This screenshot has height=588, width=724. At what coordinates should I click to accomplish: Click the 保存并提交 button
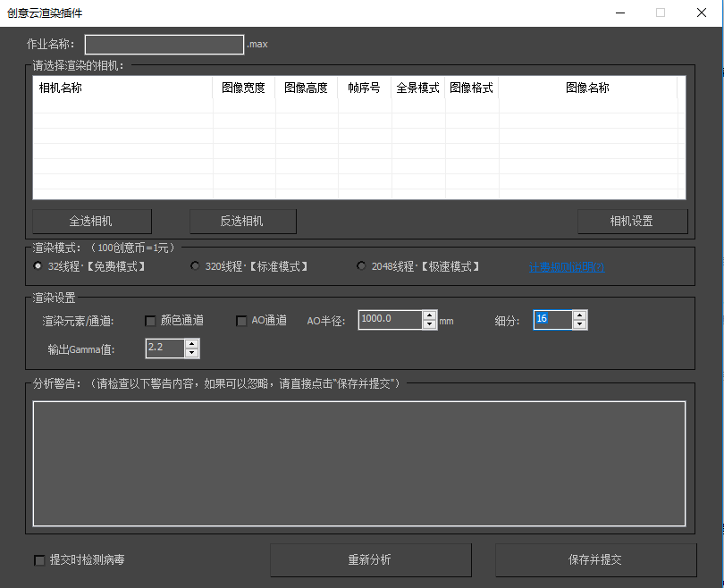595,560
